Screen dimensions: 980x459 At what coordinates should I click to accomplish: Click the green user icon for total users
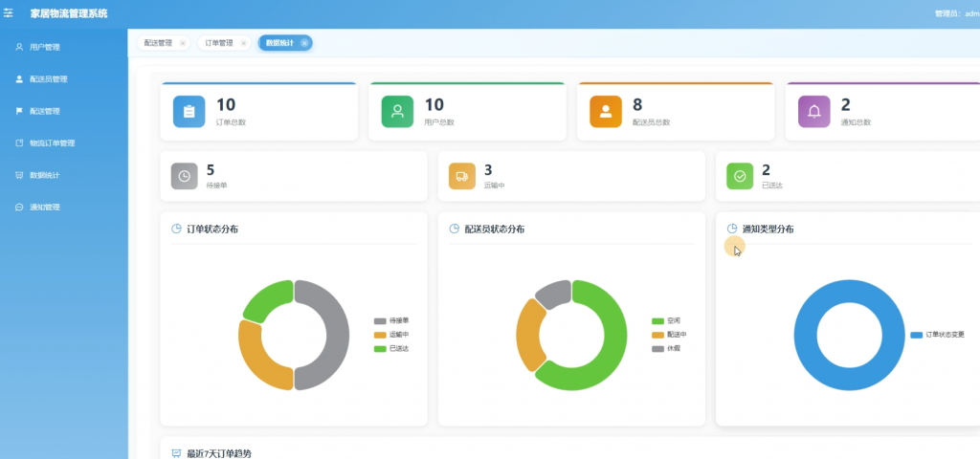coord(397,112)
